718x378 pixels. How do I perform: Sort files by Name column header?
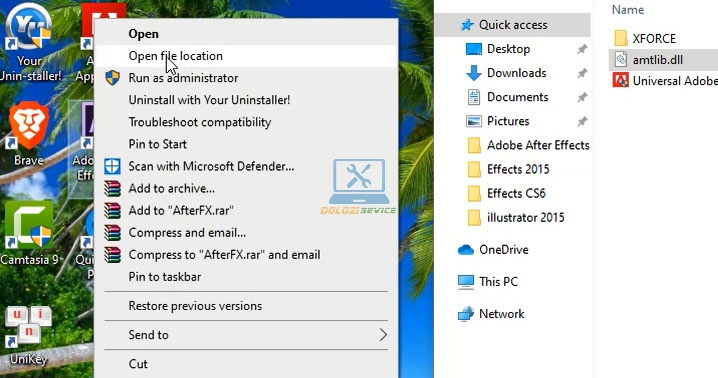628,10
